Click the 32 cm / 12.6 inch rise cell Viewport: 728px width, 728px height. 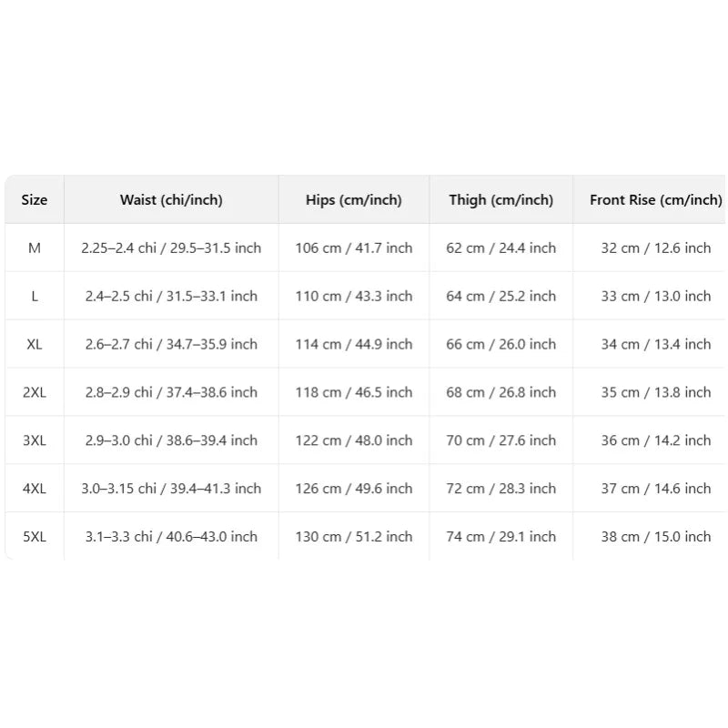pos(655,248)
